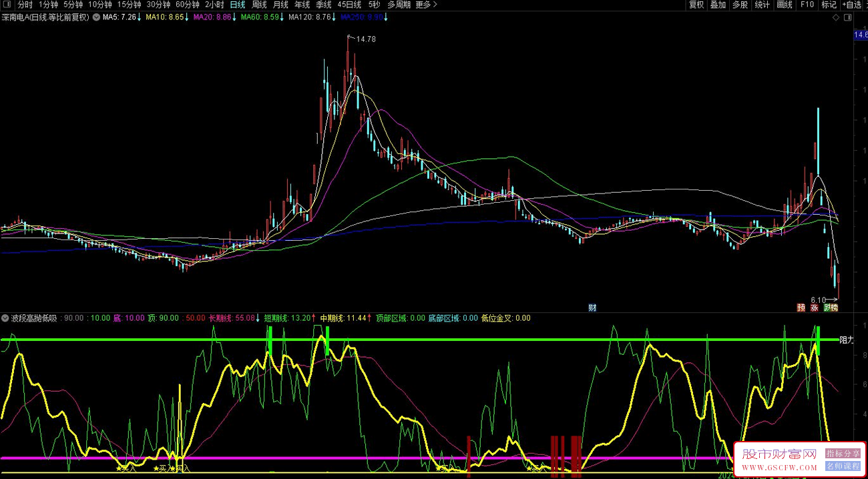Select the 月线 monthly period
The width and height of the screenshot is (868, 479).
coord(280,5)
